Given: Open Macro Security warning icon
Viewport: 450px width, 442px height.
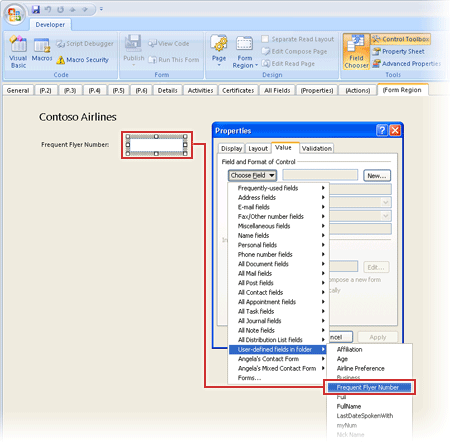Looking at the screenshot, I should 60,60.
